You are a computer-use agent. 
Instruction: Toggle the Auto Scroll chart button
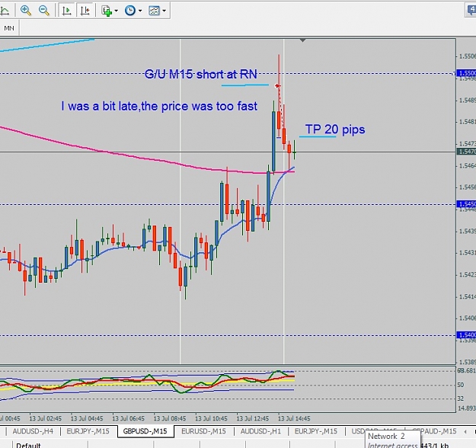click(67, 11)
